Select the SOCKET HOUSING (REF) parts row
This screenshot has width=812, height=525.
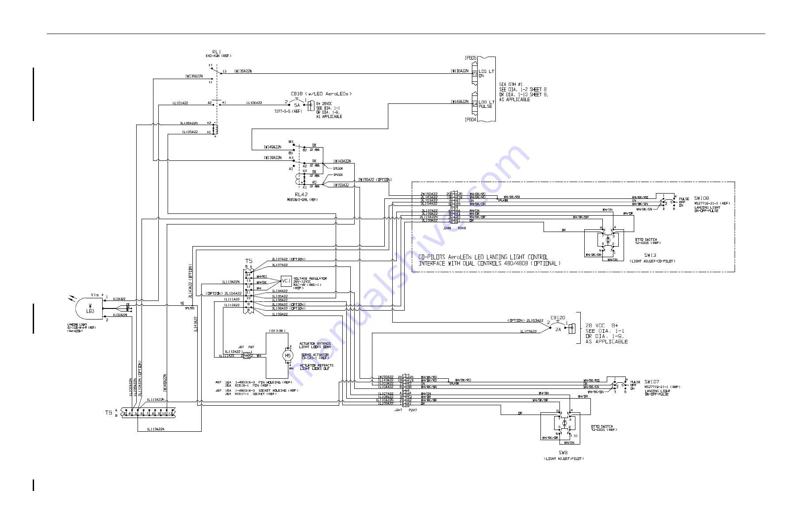pyautogui.click(x=257, y=391)
